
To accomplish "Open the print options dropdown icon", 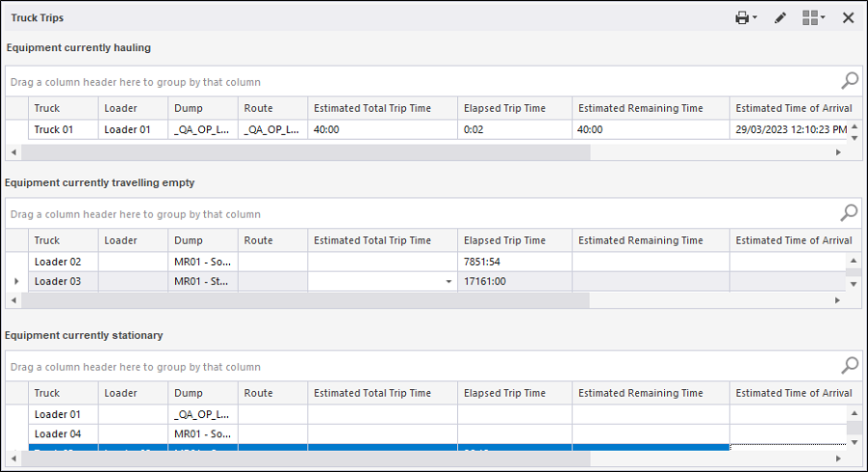I will tap(746, 17).
